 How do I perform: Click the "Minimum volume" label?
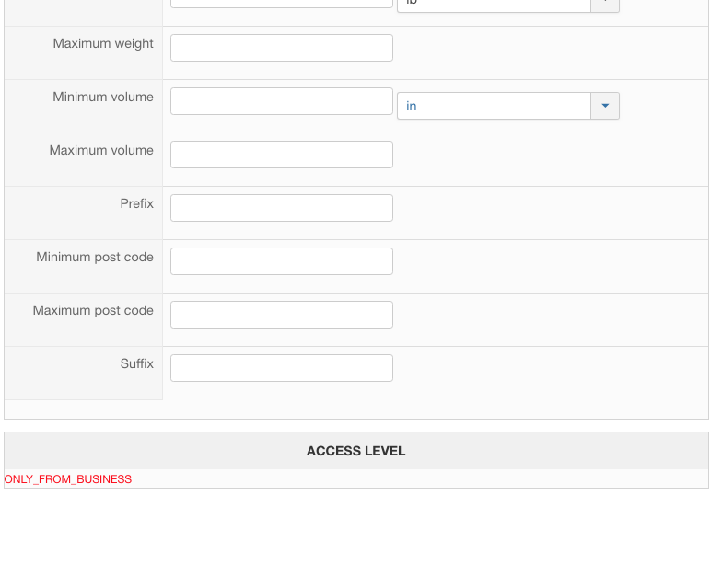click(103, 97)
